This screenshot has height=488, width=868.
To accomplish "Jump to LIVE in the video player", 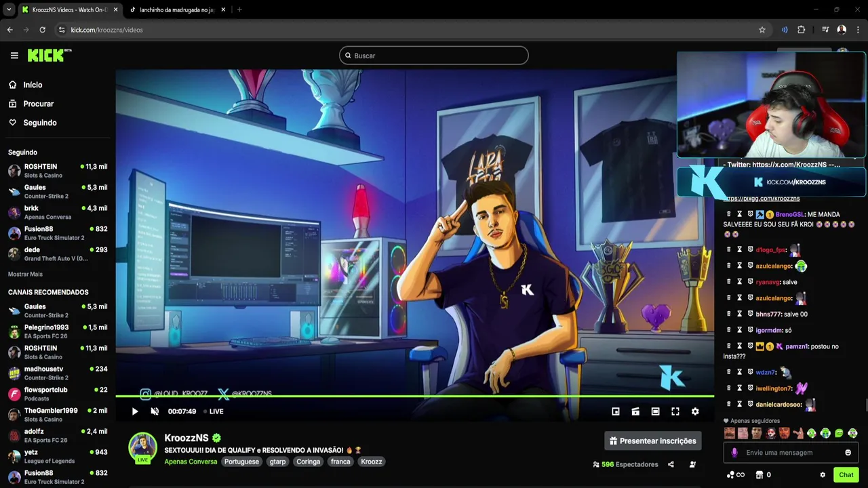I will [214, 411].
